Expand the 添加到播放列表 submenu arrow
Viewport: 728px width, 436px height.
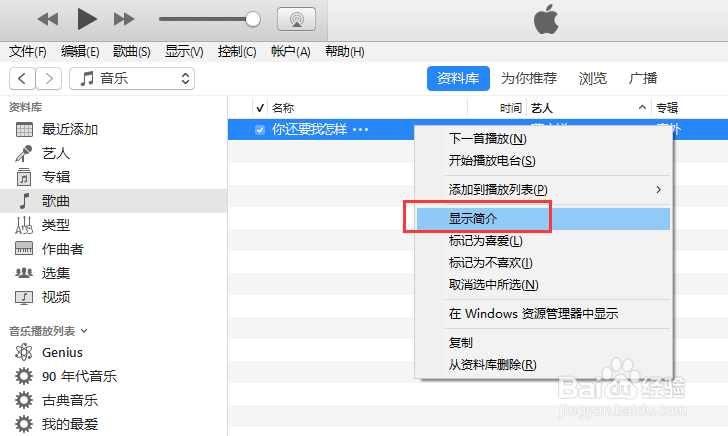[x=658, y=189]
